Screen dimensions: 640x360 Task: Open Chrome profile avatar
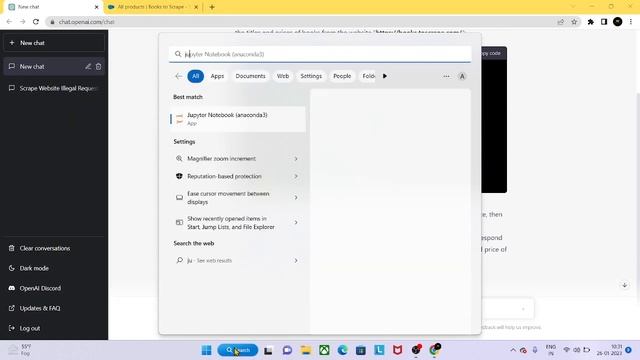pyautogui.click(x=618, y=22)
